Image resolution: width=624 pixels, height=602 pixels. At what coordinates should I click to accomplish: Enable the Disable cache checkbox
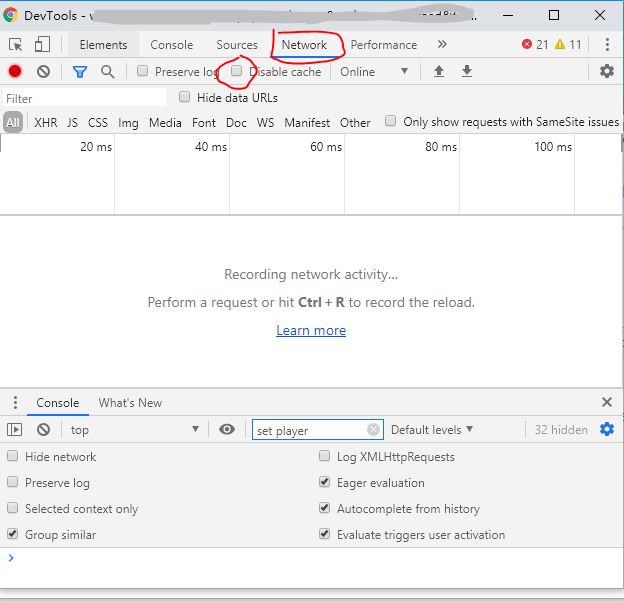click(x=237, y=71)
